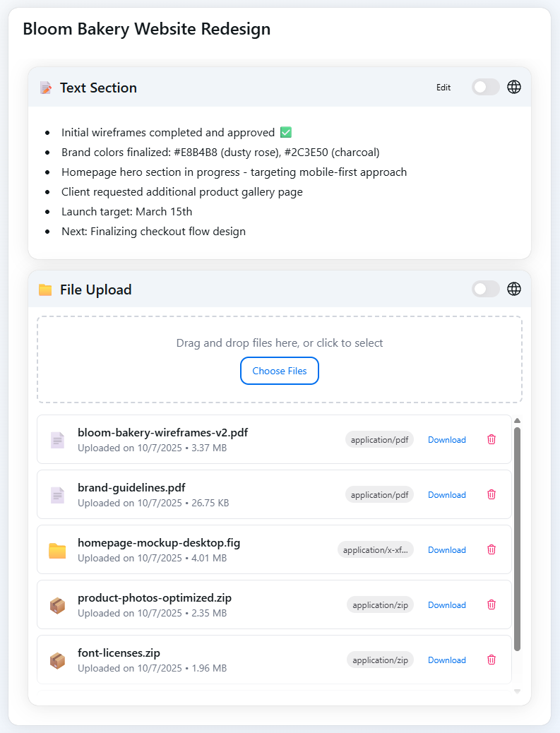Click the memo icon beside Text Section title
560x733 pixels.
[46, 88]
